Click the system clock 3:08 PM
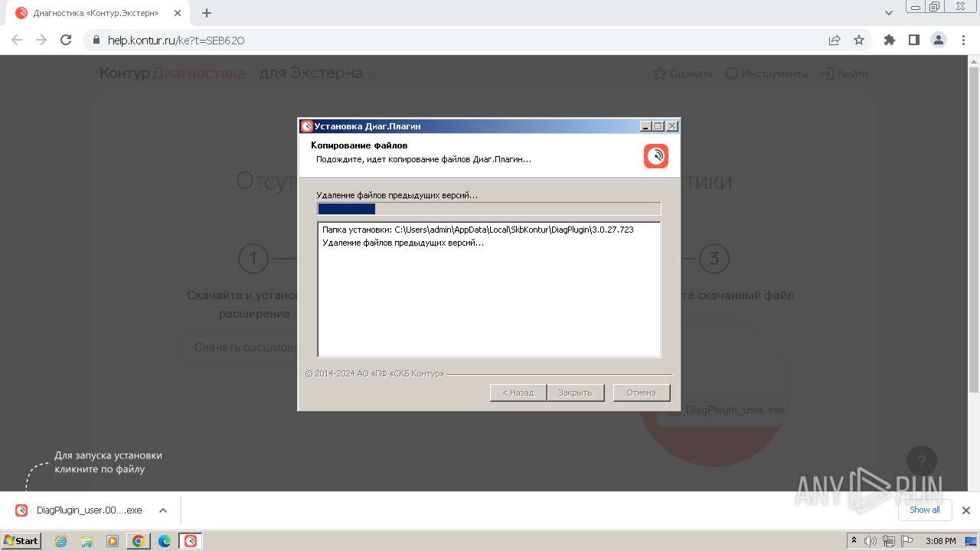Image resolution: width=980 pixels, height=551 pixels. click(940, 541)
